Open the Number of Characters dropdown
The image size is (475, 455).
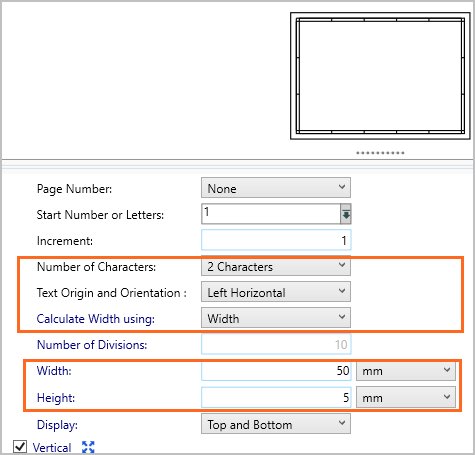tap(276, 266)
